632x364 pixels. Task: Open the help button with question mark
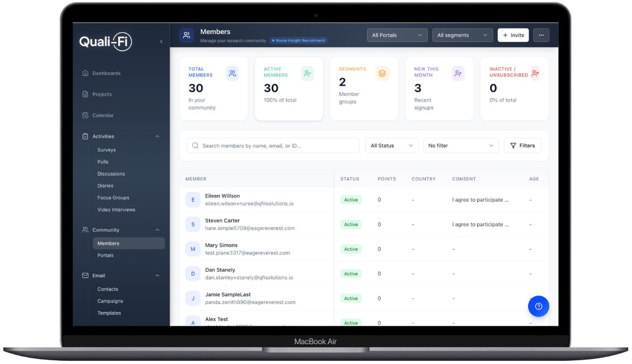pos(538,306)
